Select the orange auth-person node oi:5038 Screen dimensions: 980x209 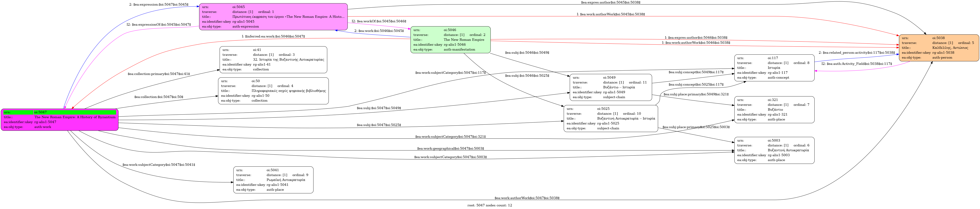(938, 48)
